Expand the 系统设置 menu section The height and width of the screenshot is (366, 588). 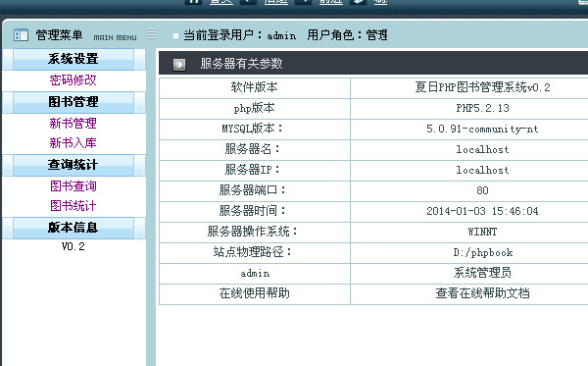pyautogui.click(x=73, y=59)
